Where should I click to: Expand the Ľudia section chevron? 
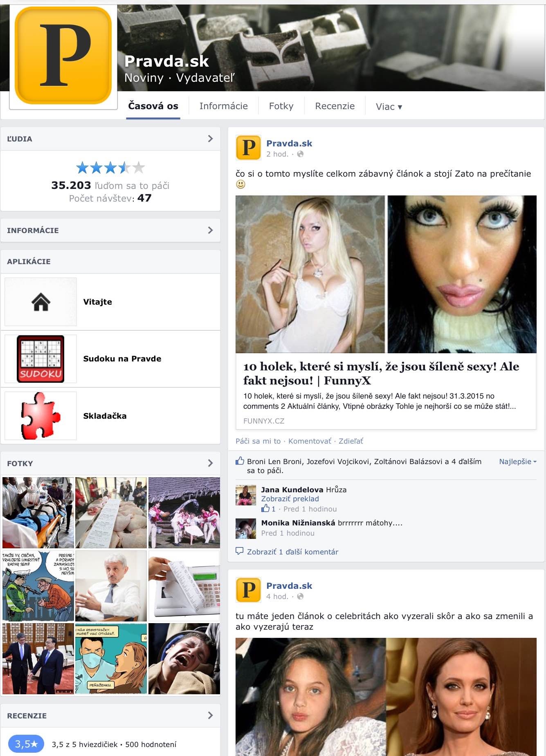[210, 139]
